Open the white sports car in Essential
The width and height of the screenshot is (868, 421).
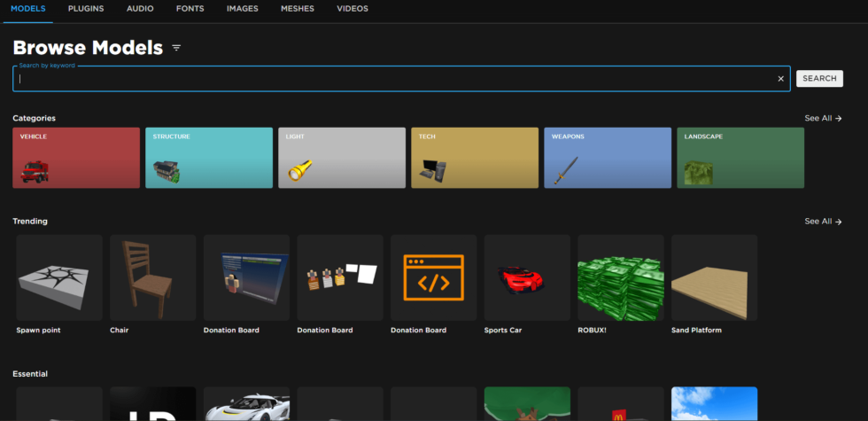[x=246, y=404]
